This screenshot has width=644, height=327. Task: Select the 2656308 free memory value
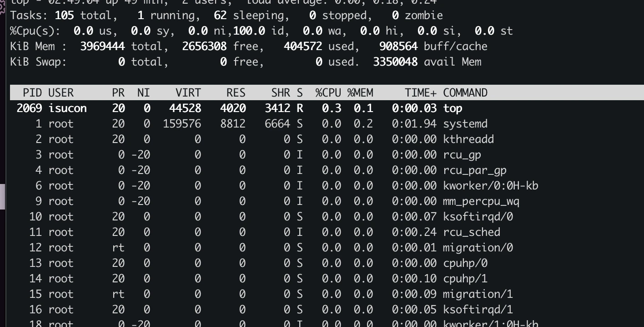click(205, 46)
